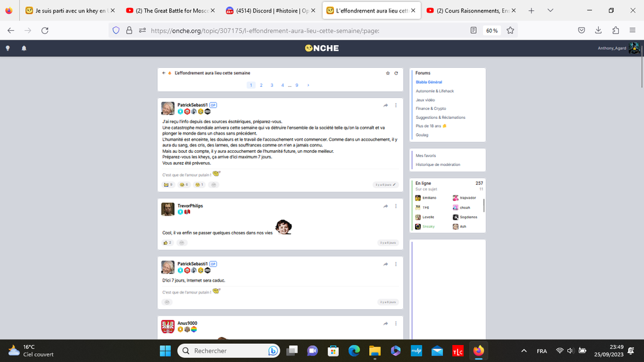
Task: Go back using the topic's left arrow
Action: coord(164,73)
